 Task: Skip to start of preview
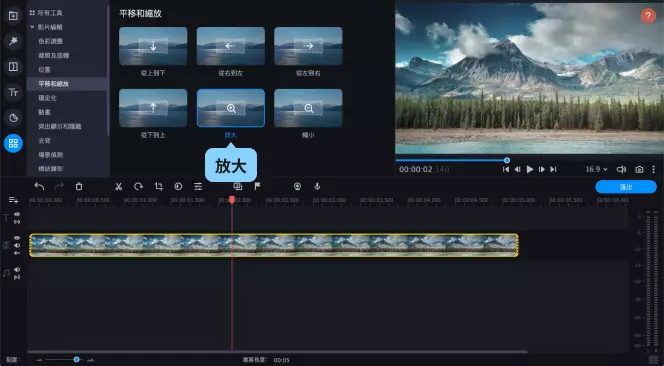pos(506,169)
